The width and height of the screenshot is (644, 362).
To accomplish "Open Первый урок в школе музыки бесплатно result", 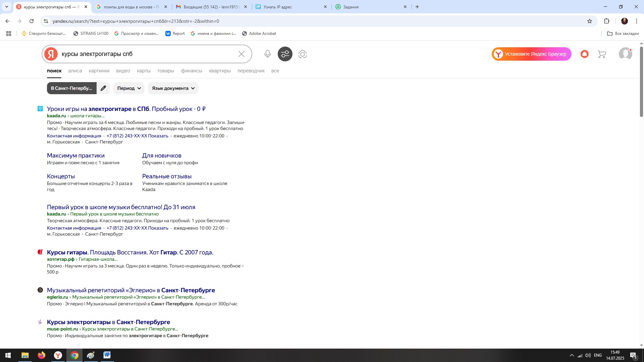I will 121,207.
